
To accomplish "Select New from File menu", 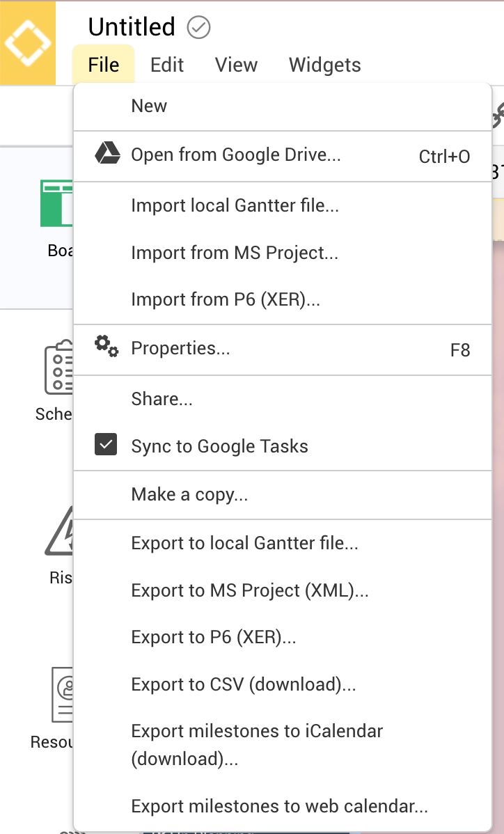I will 283,107.
